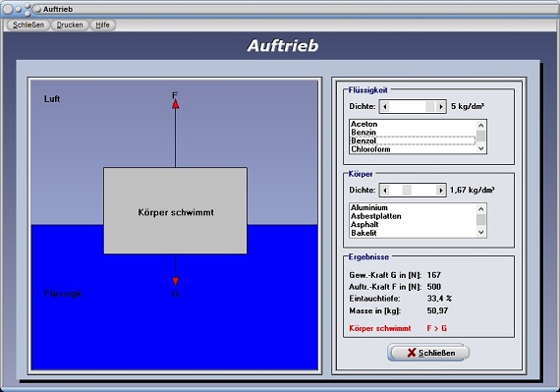Click the Masse value 50,97
The image size is (560, 392).
pyautogui.click(x=437, y=310)
